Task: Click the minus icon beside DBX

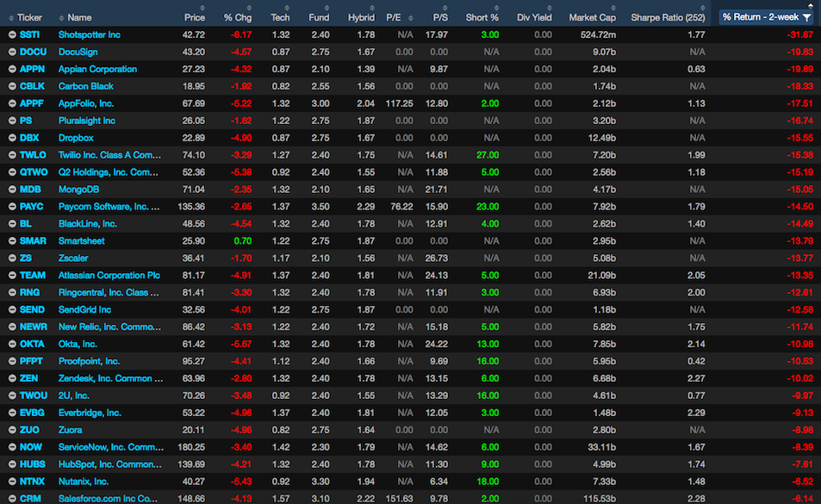Action: tap(12, 138)
